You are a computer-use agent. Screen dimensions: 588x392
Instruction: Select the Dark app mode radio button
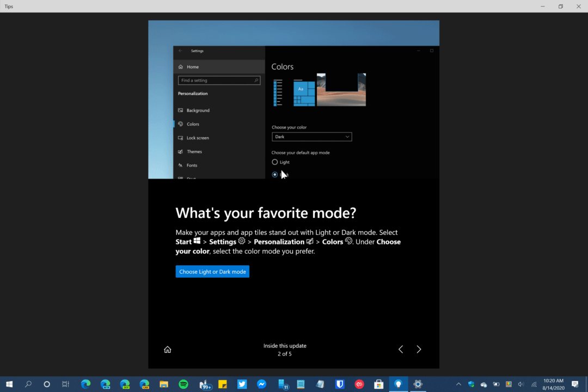274,174
